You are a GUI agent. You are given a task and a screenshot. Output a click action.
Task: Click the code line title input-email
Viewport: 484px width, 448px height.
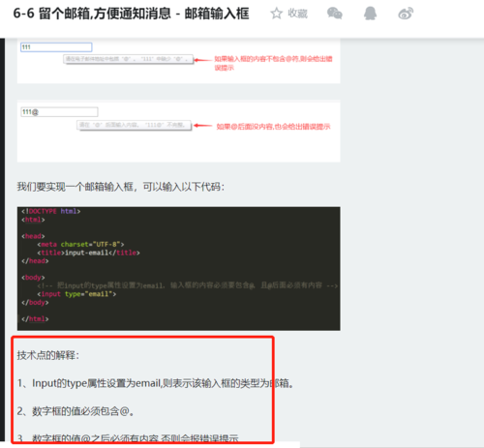tap(88, 253)
